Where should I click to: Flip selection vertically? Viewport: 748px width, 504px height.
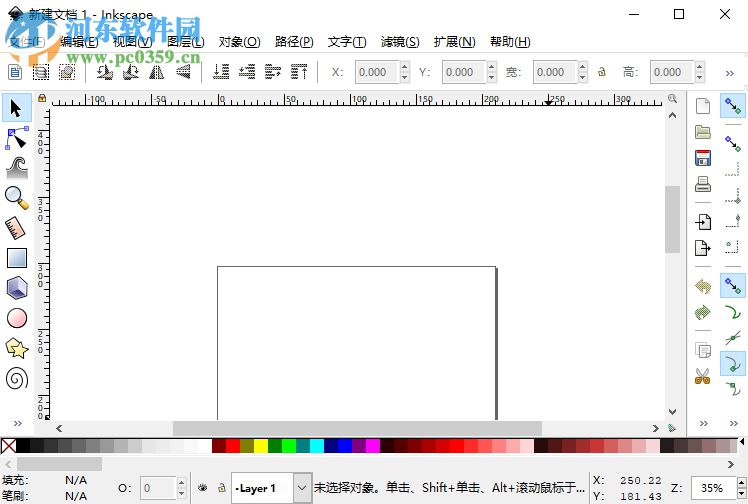click(183, 72)
